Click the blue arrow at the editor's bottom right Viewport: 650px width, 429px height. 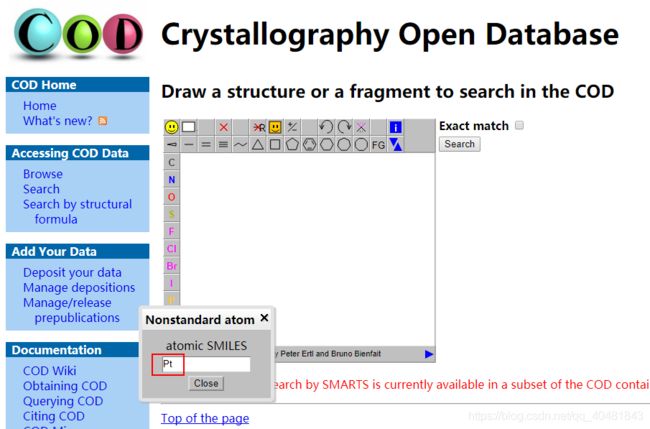coord(429,354)
